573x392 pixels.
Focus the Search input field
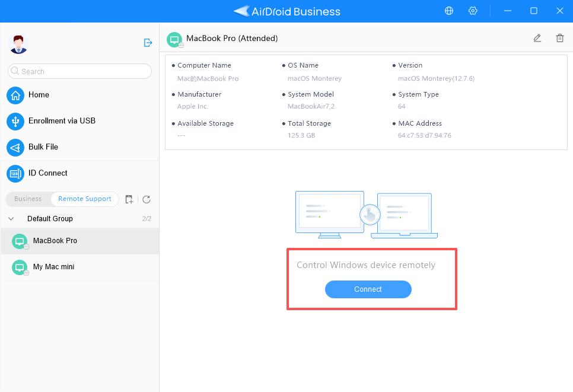[79, 71]
